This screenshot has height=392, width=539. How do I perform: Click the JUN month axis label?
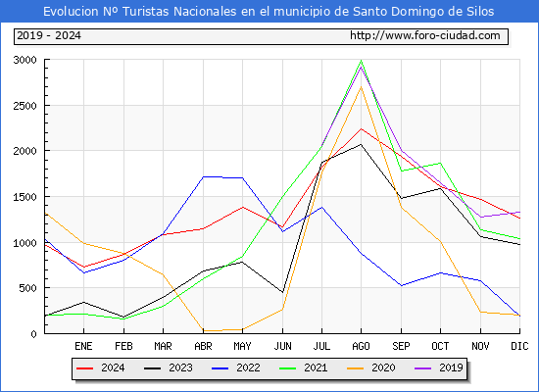point(282,346)
